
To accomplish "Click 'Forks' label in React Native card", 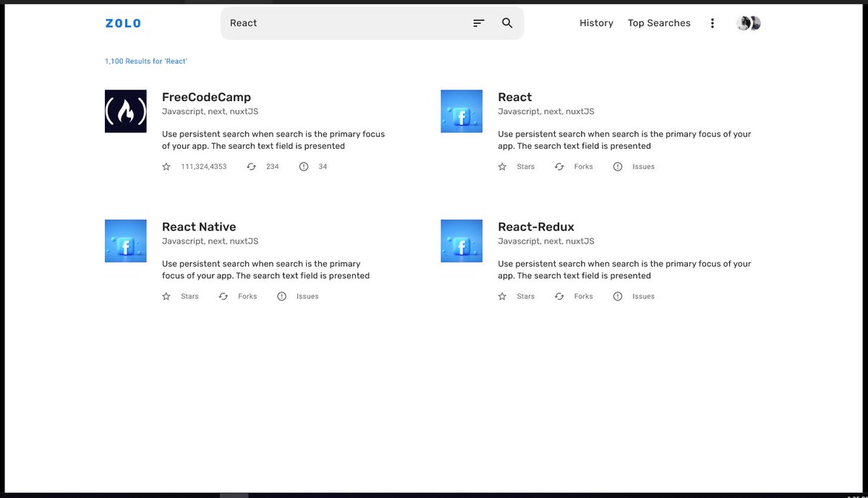I will point(247,296).
